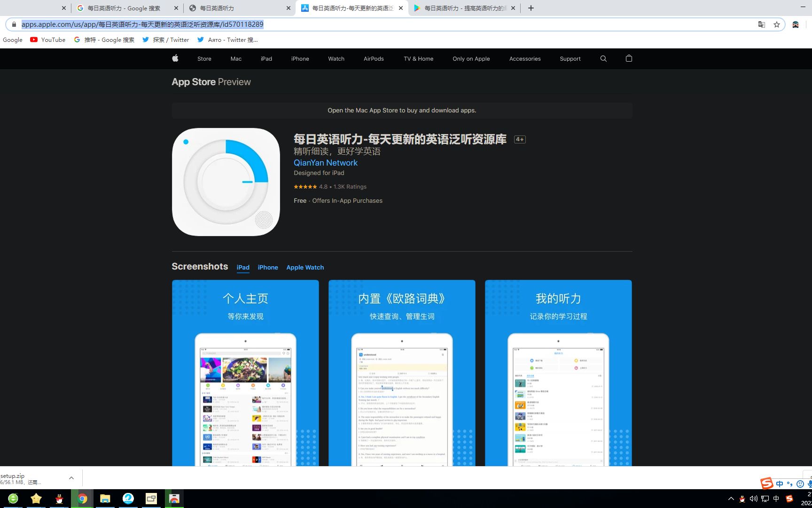Screen dimensions: 812x508
Task: Expand the setup.zip download options chevron
Action: click(x=71, y=478)
